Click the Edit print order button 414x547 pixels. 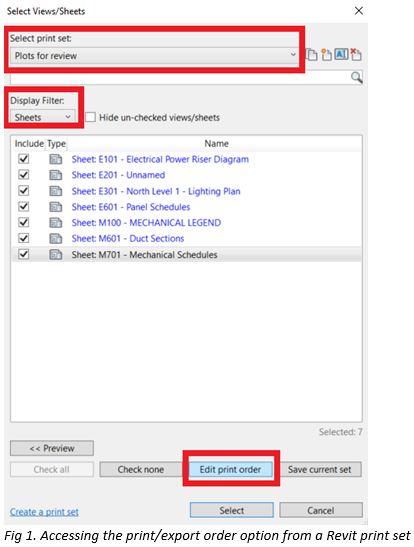(231, 470)
